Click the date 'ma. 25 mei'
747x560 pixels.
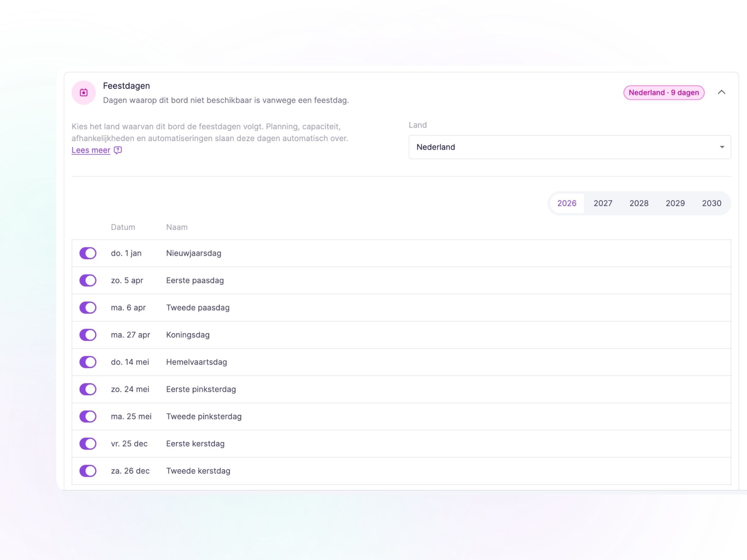click(x=131, y=416)
